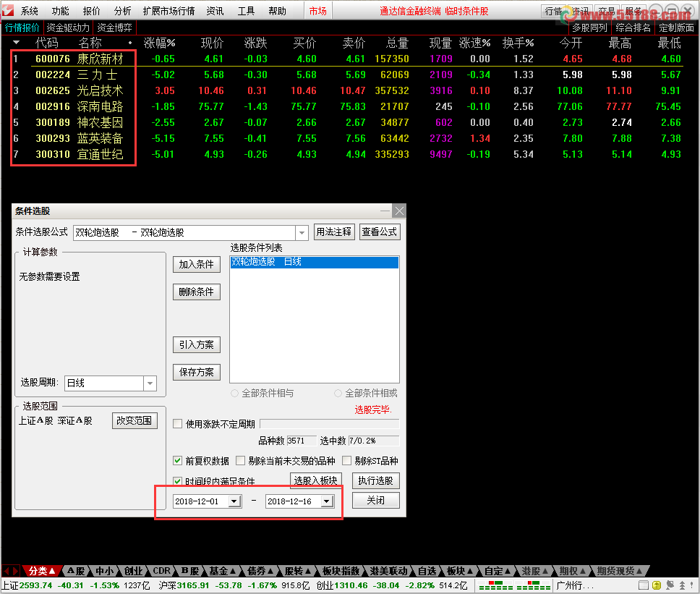The width and height of the screenshot is (700, 594).
Task: Select the 光启技术 stock row
Action: tap(100, 90)
